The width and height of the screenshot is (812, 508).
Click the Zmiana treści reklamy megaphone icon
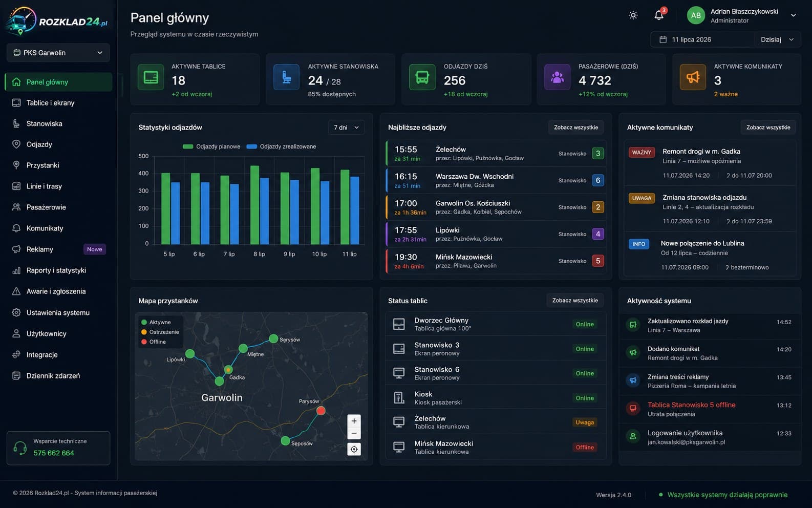point(633,380)
